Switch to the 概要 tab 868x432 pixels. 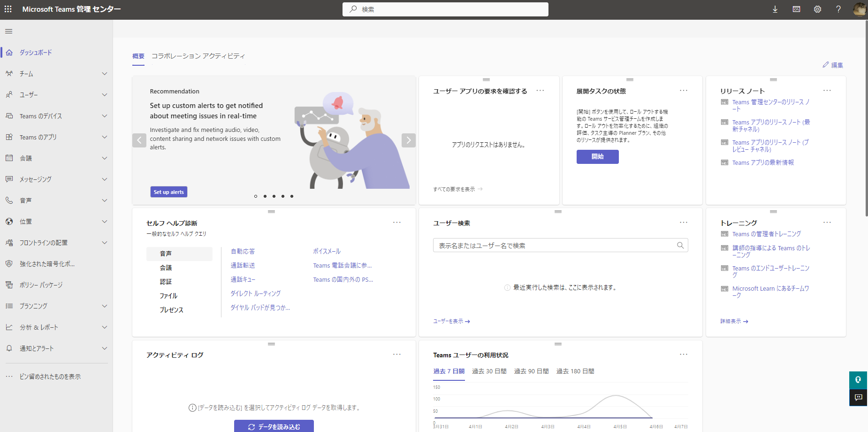pyautogui.click(x=138, y=56)
